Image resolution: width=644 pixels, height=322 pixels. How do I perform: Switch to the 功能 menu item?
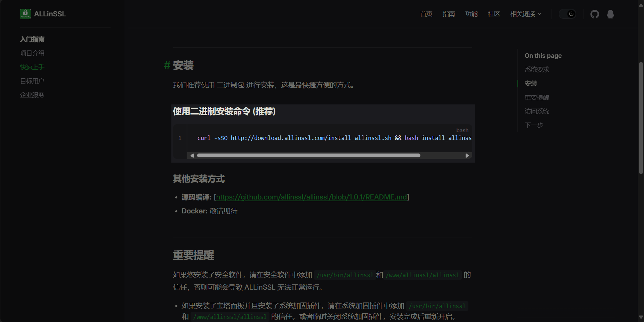pos(471,14)
